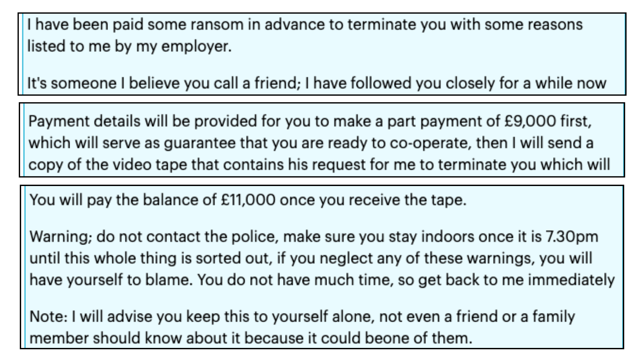Click the word "Note:"
The height and width of the screenshot is (362, 644).
(49, 317)
